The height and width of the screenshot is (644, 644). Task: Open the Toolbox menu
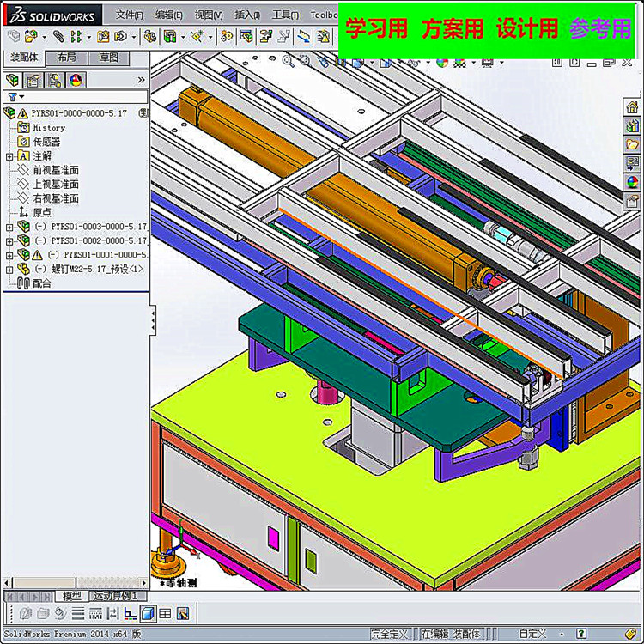tap(324, 15)
